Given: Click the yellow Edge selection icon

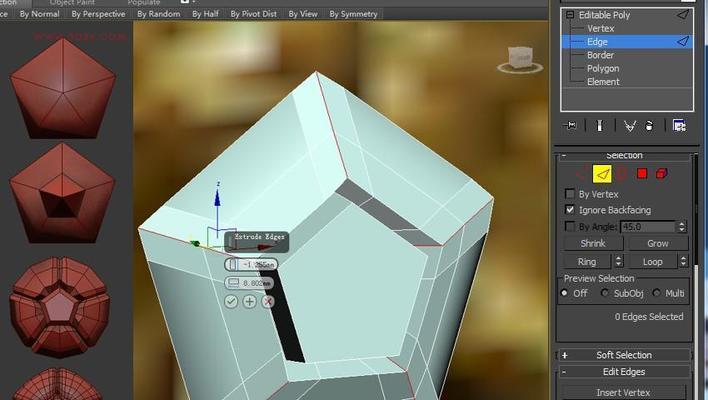Looking at the screenshot, I should (x=602, y=174).
